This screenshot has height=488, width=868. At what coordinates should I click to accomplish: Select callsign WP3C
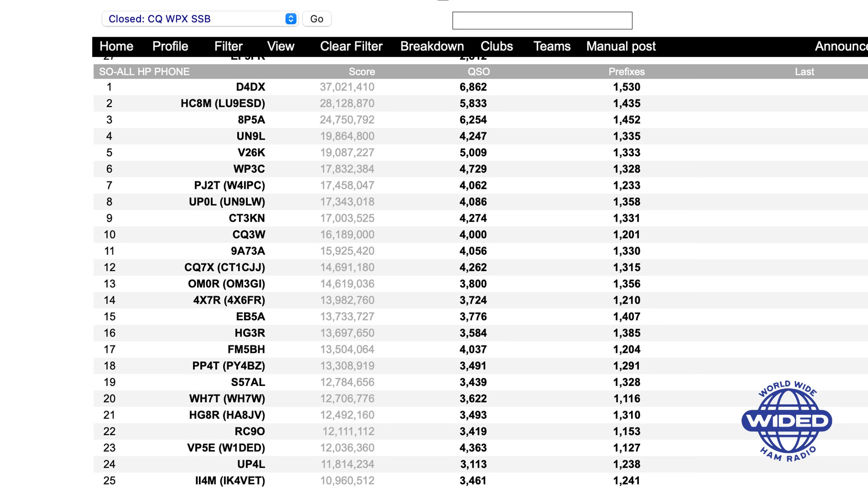point(249,169)
